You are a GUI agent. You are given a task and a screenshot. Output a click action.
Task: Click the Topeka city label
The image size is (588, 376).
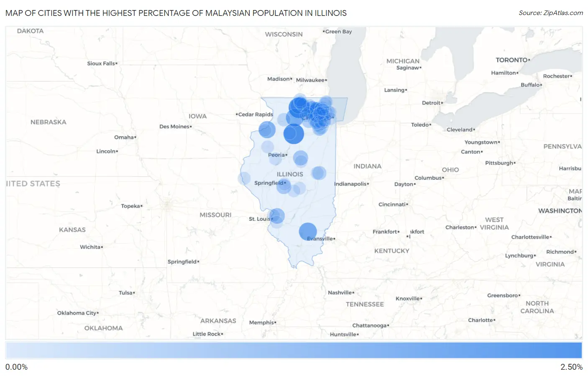coord(131,206)
